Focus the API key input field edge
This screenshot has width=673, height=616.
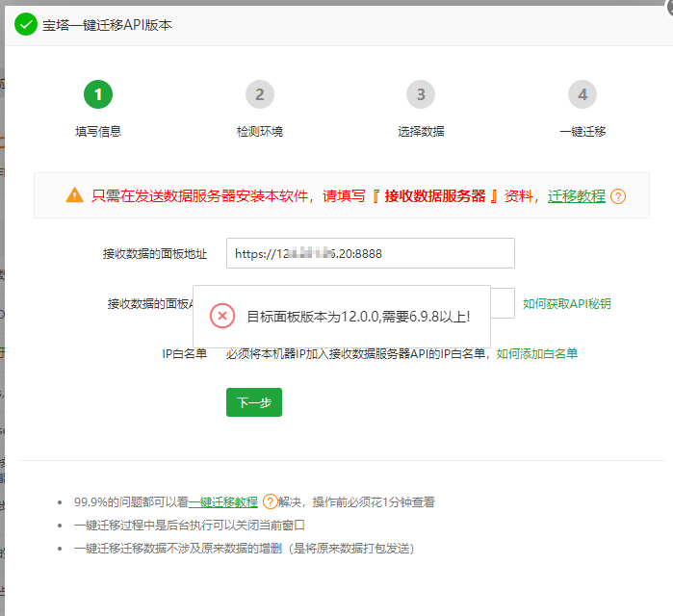(503, 303)
